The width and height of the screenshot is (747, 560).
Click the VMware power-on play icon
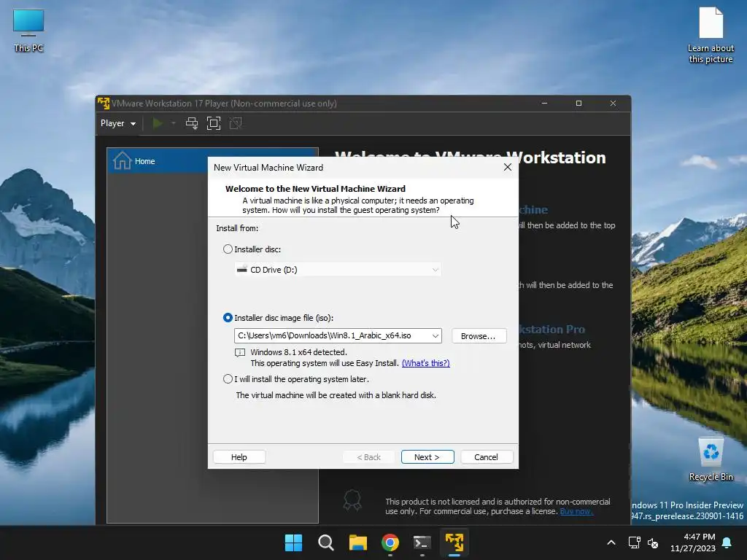click(x=158, y=123)
